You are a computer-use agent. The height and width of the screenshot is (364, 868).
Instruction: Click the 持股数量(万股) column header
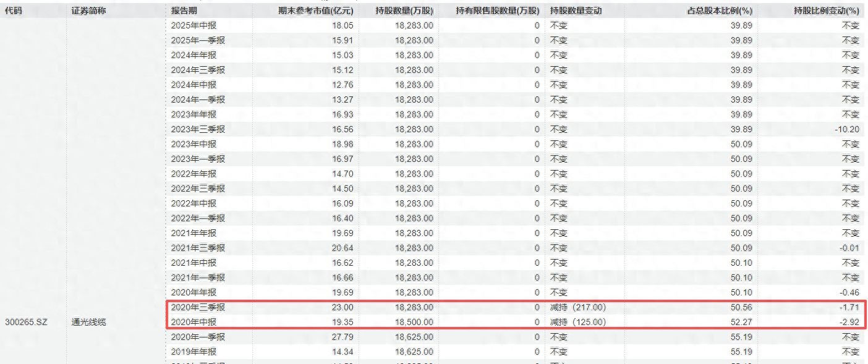click(x=404, y=11)
